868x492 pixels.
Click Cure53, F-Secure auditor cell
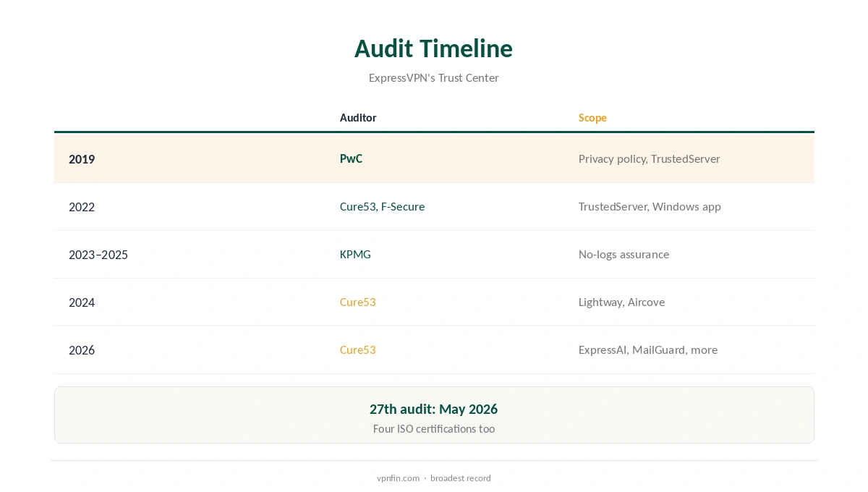pyautogui.click(x=382, y=206)
